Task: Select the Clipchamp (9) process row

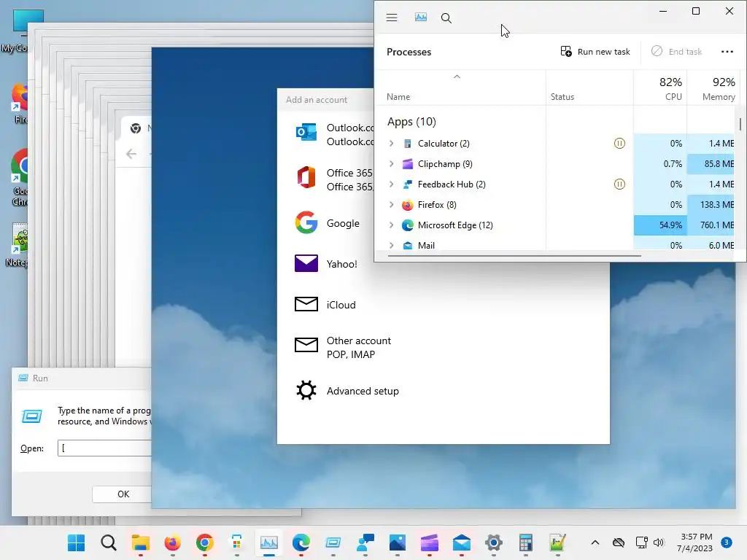Action: 555,164
